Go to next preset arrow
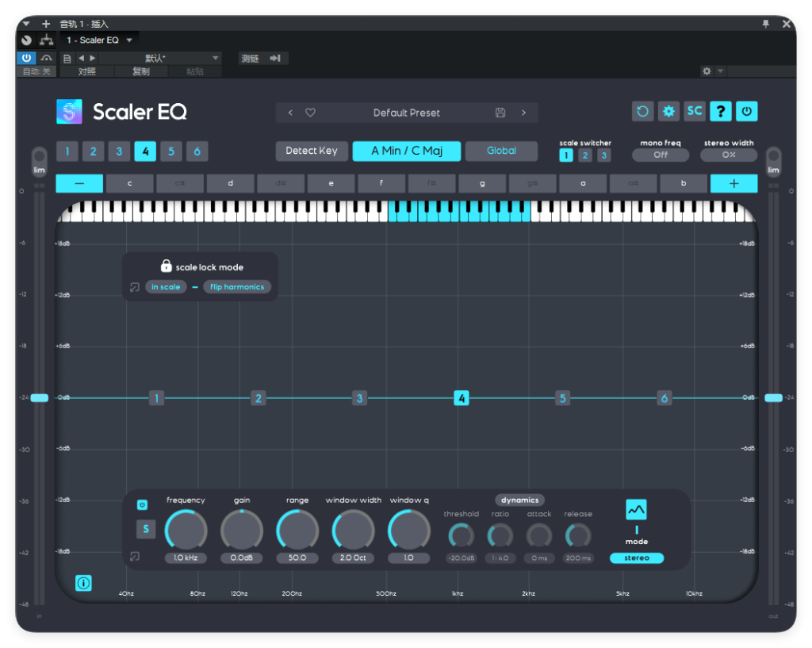 click(x=523, y=113)
